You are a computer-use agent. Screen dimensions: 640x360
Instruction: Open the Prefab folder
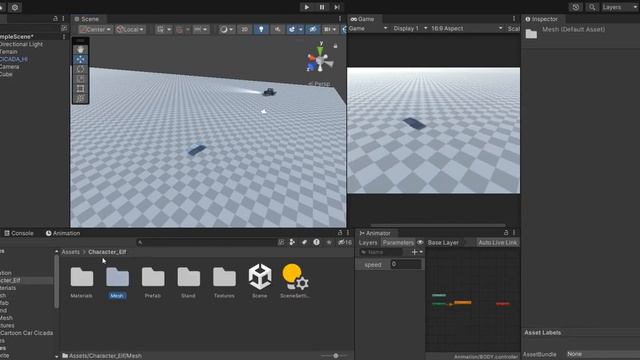click(x=153, y=281)
